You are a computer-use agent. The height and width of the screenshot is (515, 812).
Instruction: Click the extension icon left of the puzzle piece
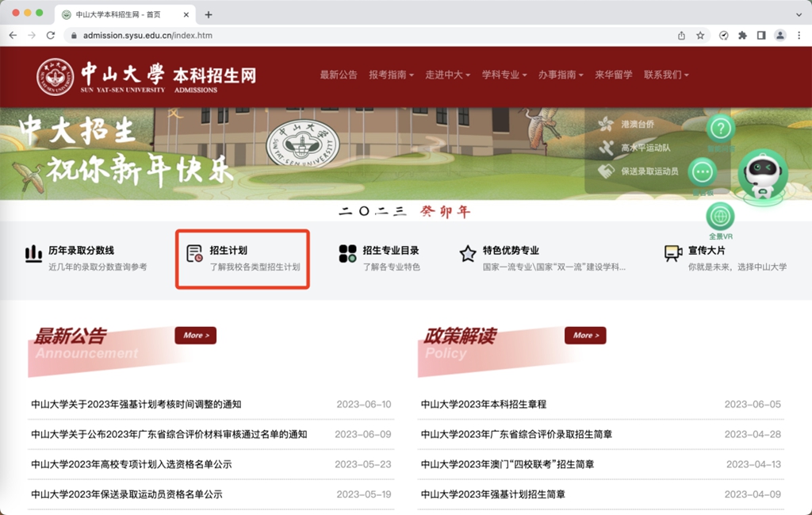pos(724,35)
